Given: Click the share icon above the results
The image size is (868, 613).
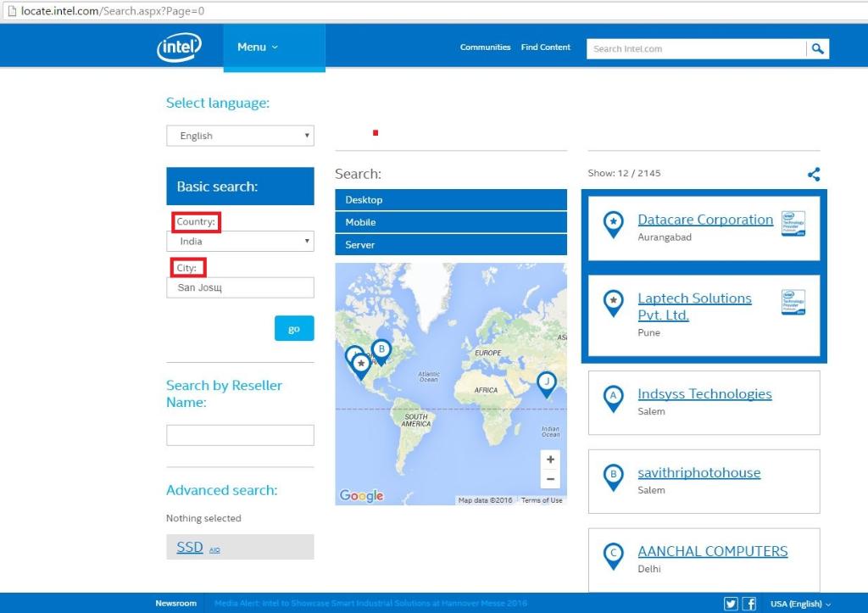Looking at the screenshot, I should pos(814,175).
